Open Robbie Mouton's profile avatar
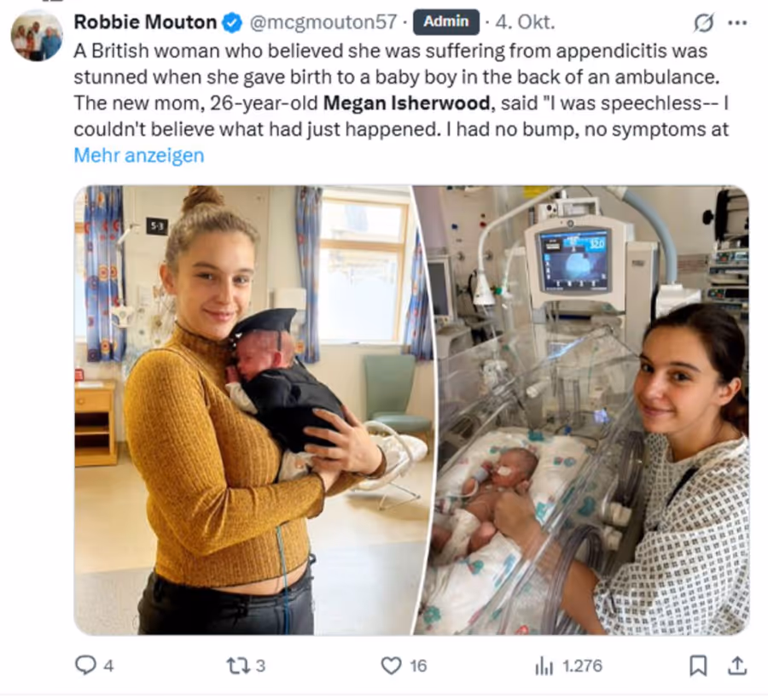The height and width of the screenshot is (700, 768). point(36,36)
